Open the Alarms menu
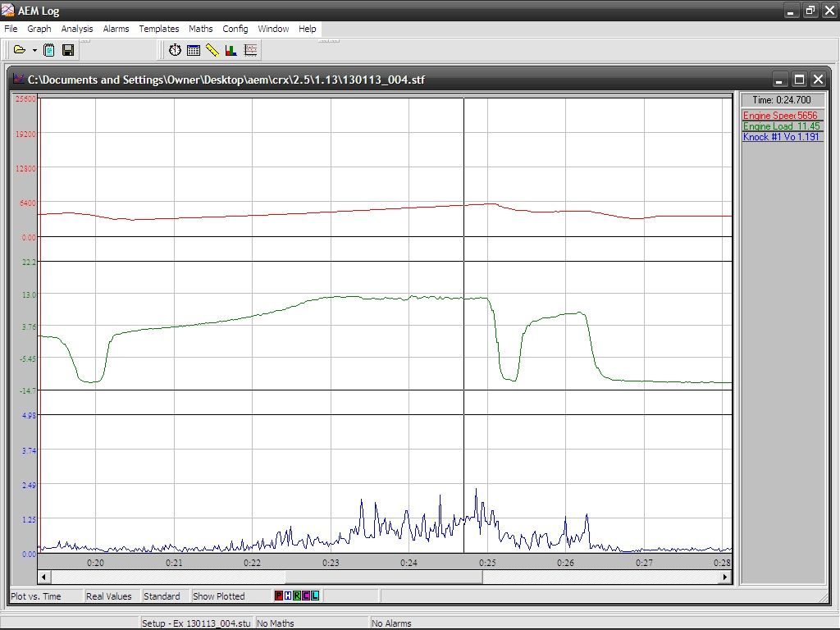840x630 pixels. tap(116, 29)
